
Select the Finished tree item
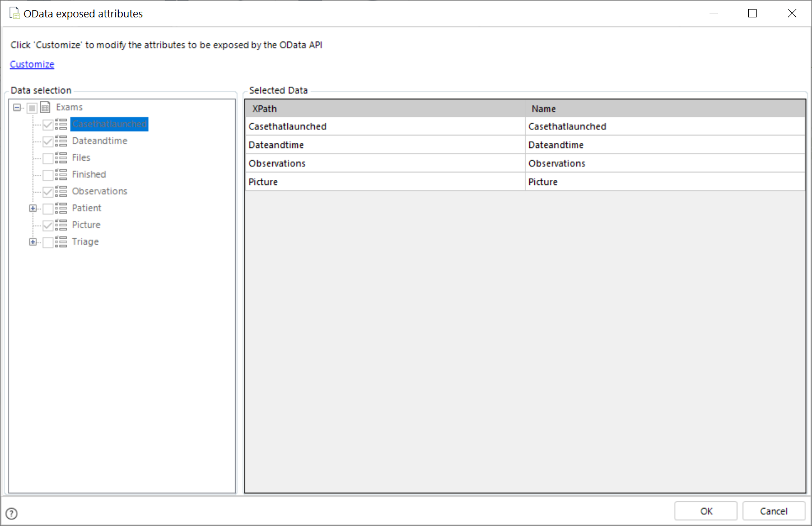[89, 175]
